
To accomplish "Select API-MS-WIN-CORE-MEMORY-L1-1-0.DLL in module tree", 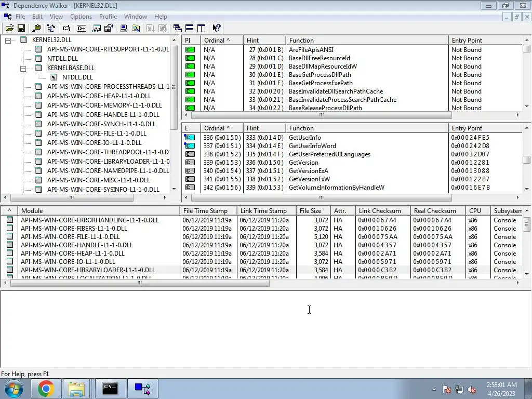I will 104,105.
